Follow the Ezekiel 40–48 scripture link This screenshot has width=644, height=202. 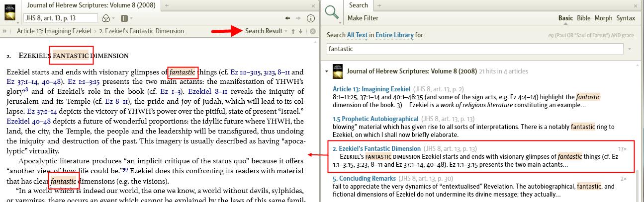[x=29, y=122]
